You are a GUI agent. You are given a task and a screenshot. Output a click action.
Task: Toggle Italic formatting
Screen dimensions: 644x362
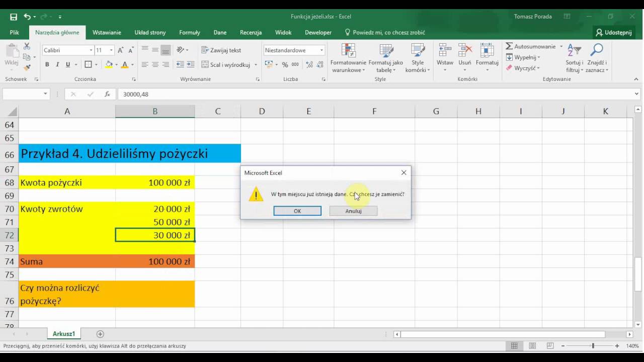click(x=57, y=64)
